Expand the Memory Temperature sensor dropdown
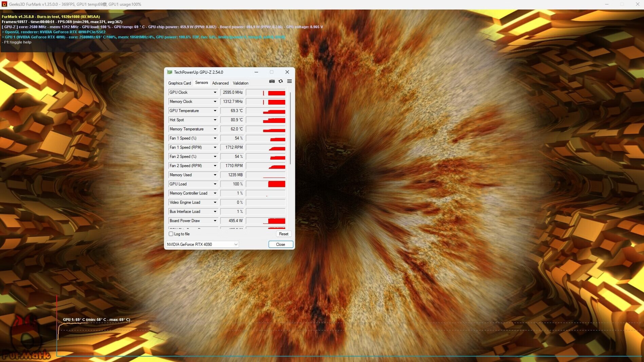644x362 pixels. click(x=215, y=129)
